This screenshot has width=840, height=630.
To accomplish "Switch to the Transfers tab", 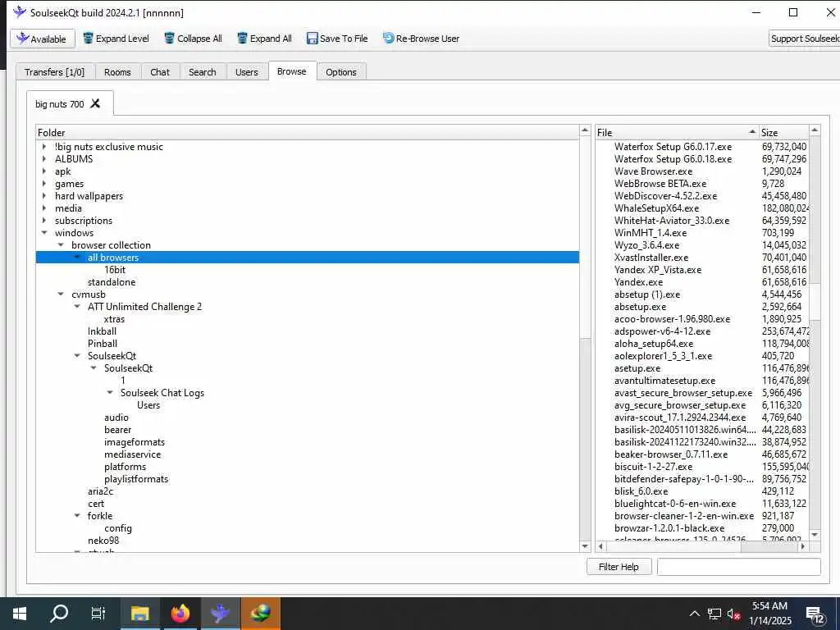I will pos(55,72).
